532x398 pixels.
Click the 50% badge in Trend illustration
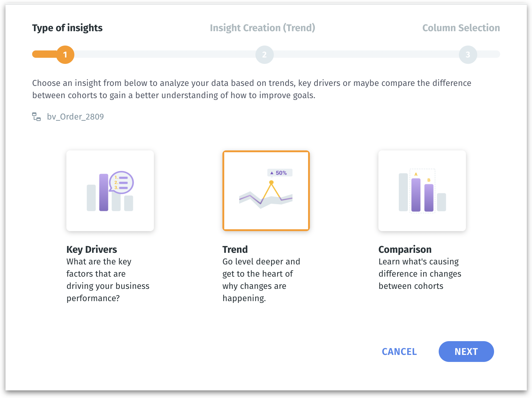(280, 173)
